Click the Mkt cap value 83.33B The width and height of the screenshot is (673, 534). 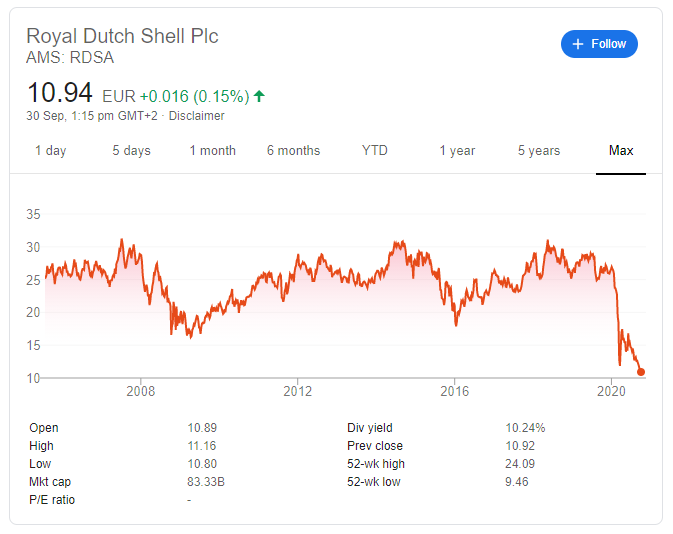[x=206, y=482]
